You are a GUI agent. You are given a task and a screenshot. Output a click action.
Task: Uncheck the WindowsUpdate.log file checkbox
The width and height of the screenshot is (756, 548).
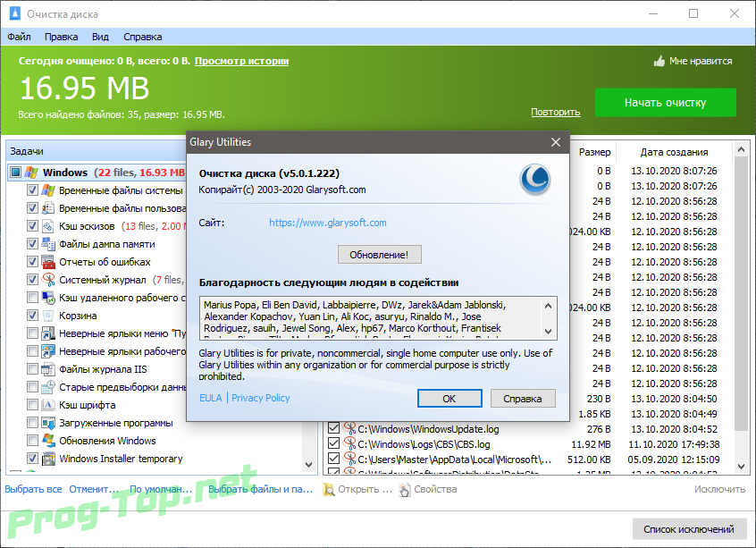(333, 428)
